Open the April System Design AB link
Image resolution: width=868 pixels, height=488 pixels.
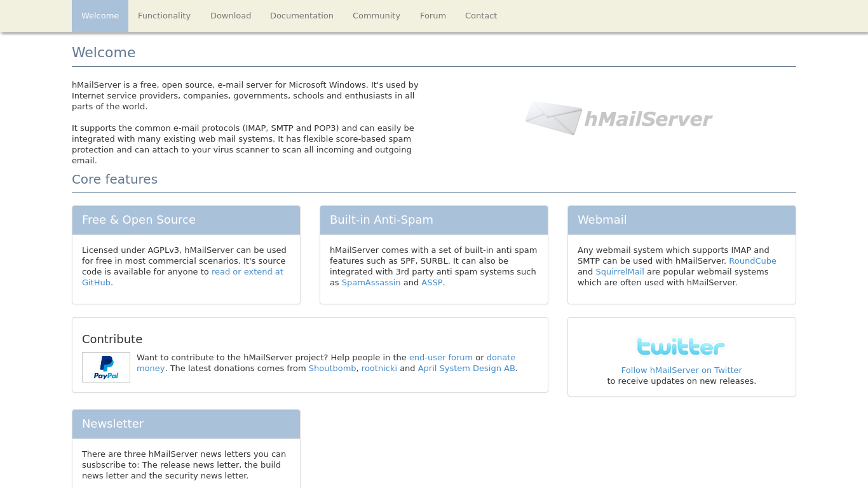466,369
